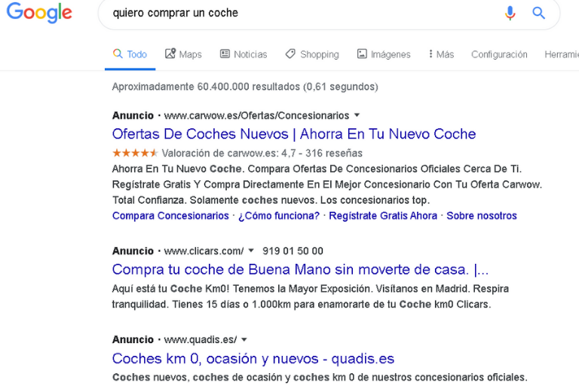579x392 pixels.
Task: Click the phone number 919 01 50 00
Action: 293,251
